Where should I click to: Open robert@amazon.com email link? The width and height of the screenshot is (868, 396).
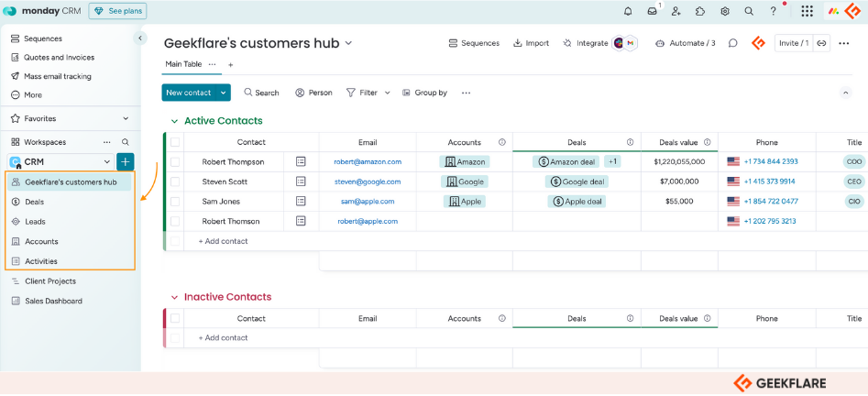368,161
